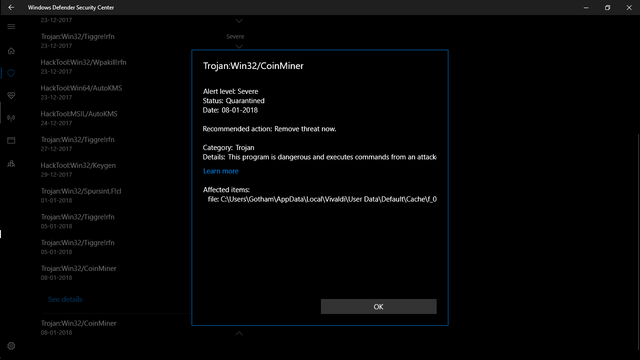Open Device performance & health heart icon
The height and width of the screenshot is (360, 640).
coord(11,96)
